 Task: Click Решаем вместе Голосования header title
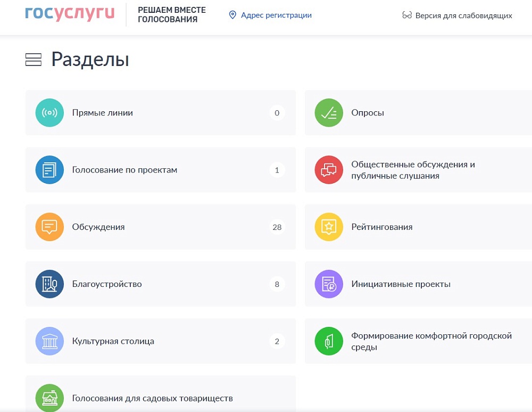click(171, 15)
